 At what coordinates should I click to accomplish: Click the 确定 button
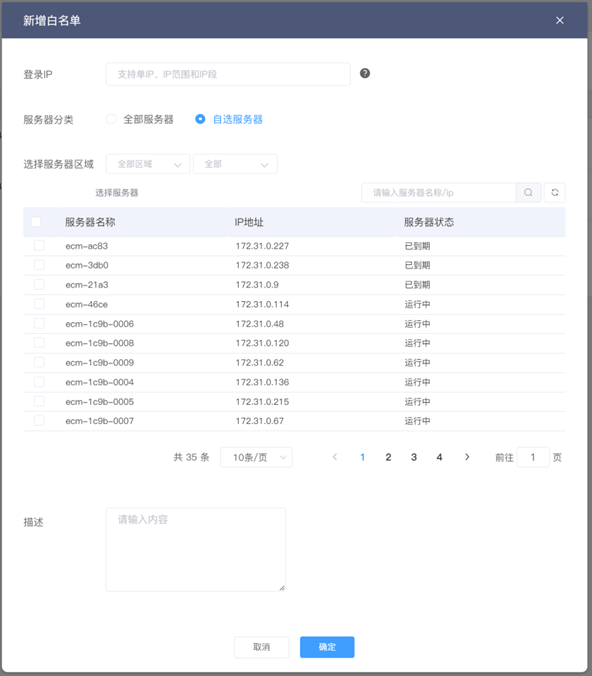tap(327, 647)
